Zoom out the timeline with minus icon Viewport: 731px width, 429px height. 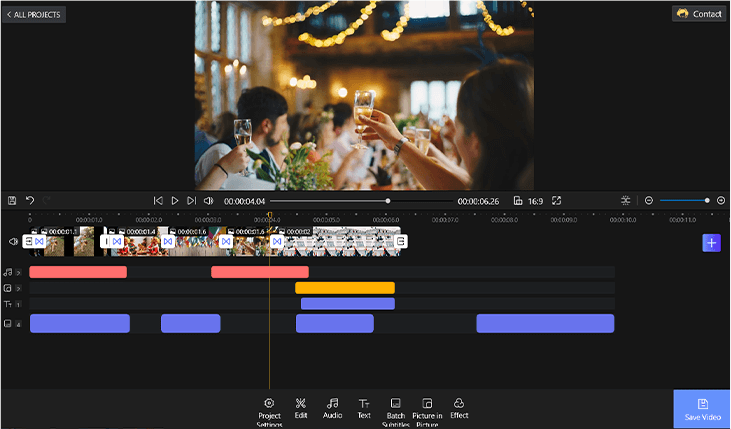point(648,201)
